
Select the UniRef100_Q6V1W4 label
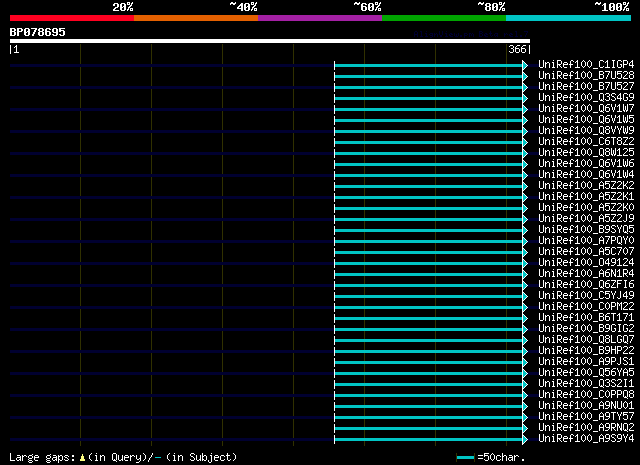click(x=586, y=175)
